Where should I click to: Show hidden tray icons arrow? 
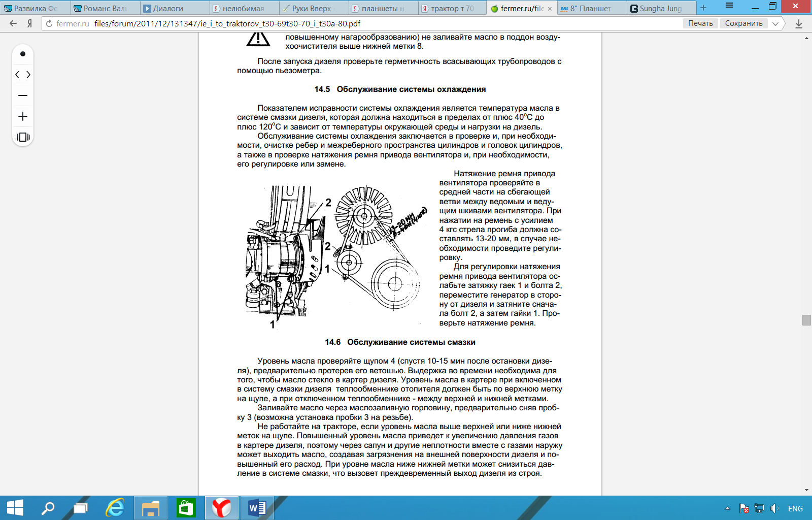click(727, 508)
